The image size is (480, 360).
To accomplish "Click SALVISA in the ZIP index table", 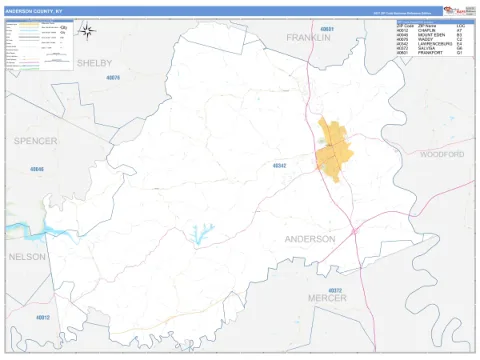I will pyautogui.click(x=426, y=48).
